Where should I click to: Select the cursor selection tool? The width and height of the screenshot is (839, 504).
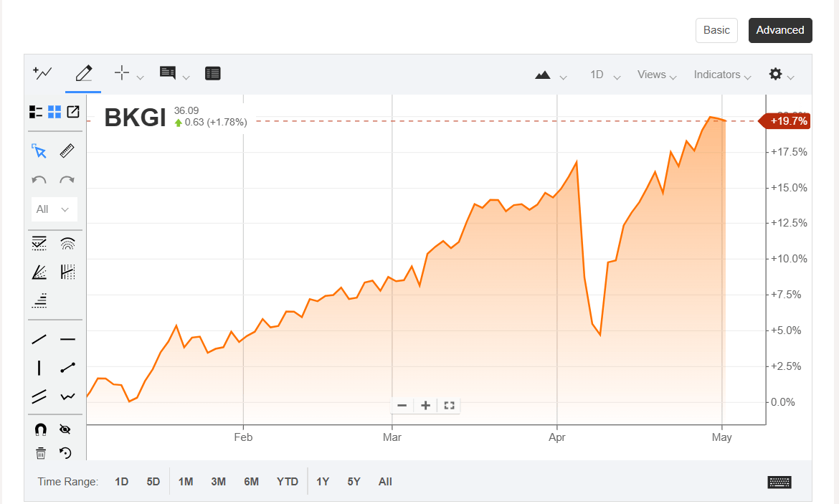pos(39,151)
